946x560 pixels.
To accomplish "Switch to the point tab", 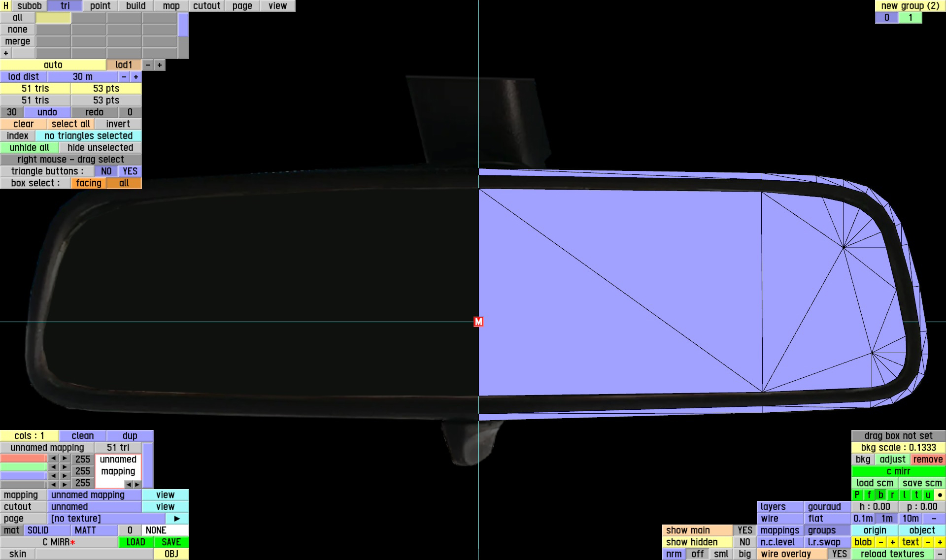I will [x=100, y=6].
